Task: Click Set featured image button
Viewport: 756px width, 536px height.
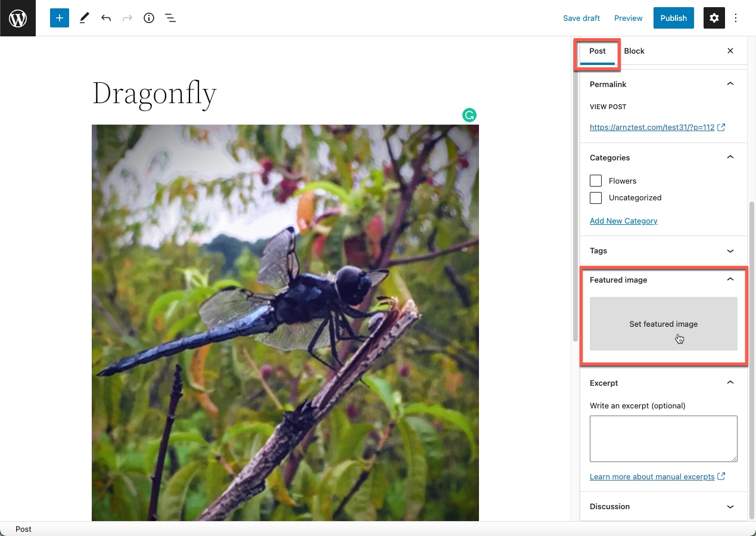Action: (x=664, y=324)
